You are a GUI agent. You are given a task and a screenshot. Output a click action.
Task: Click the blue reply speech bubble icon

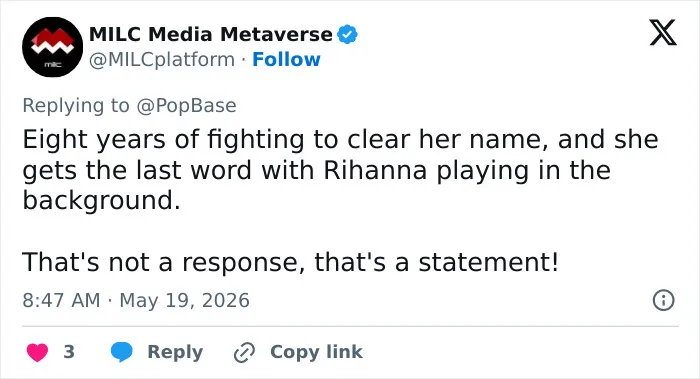point(121,352)
